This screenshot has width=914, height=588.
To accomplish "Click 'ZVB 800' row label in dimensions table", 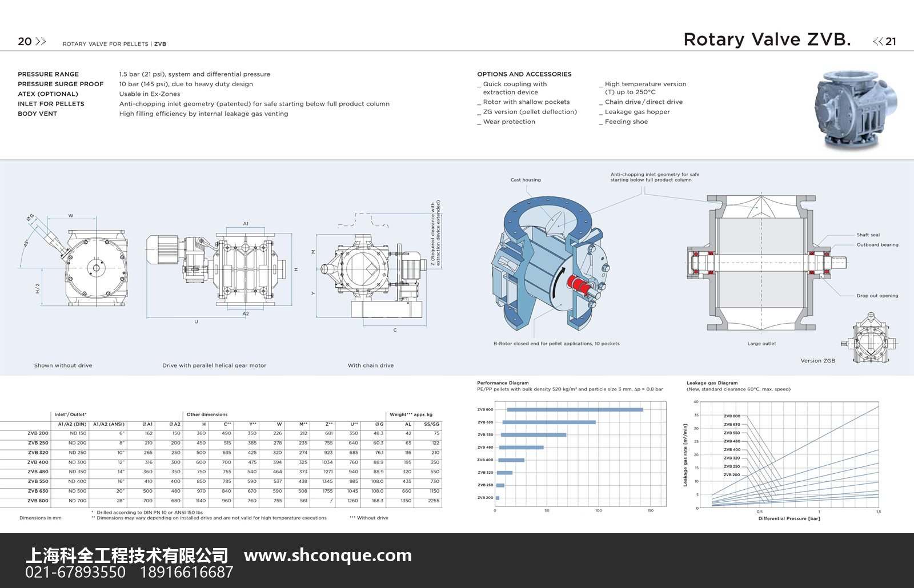I will pyautogui.click(x=38, y=501).
